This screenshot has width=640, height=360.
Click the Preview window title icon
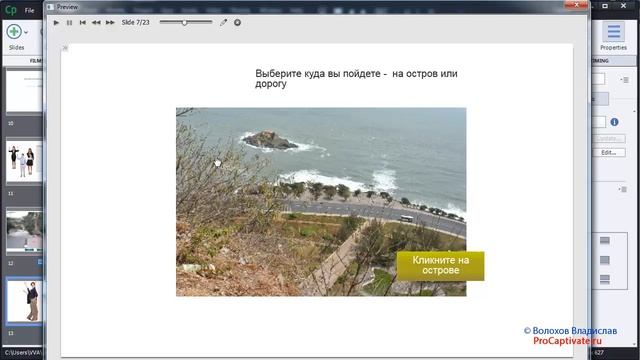coord(50,7)
